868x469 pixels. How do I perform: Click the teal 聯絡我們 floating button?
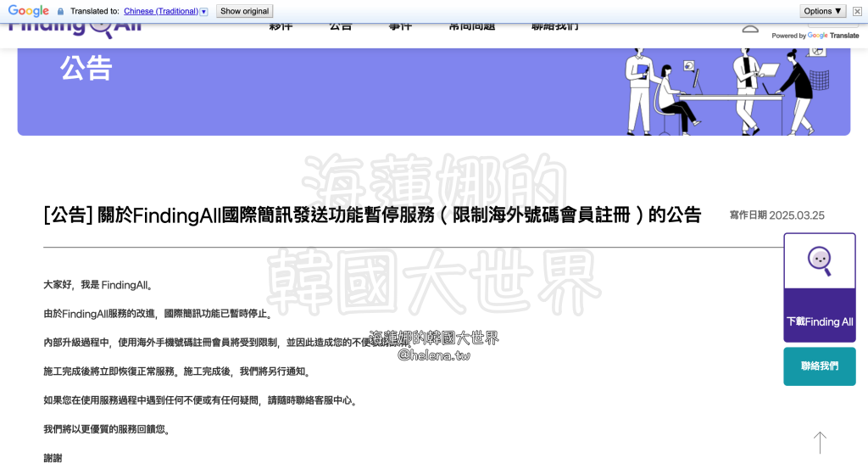point(820,366)
